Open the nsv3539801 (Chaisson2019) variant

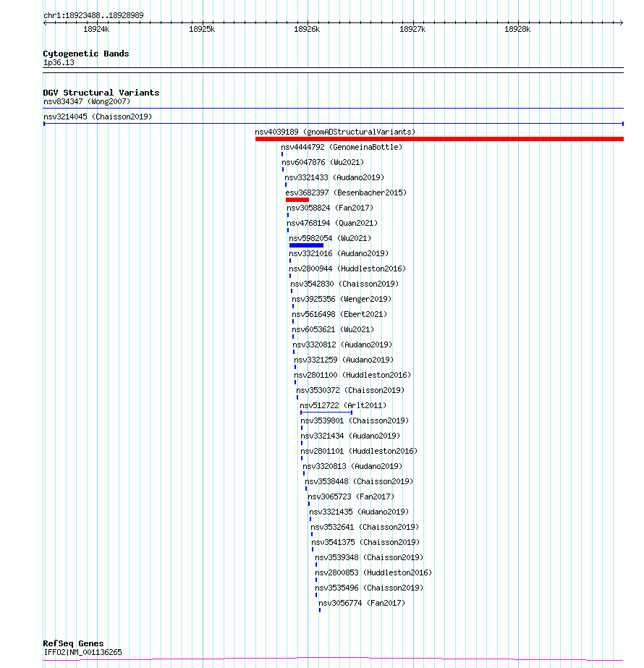point(355,420)
